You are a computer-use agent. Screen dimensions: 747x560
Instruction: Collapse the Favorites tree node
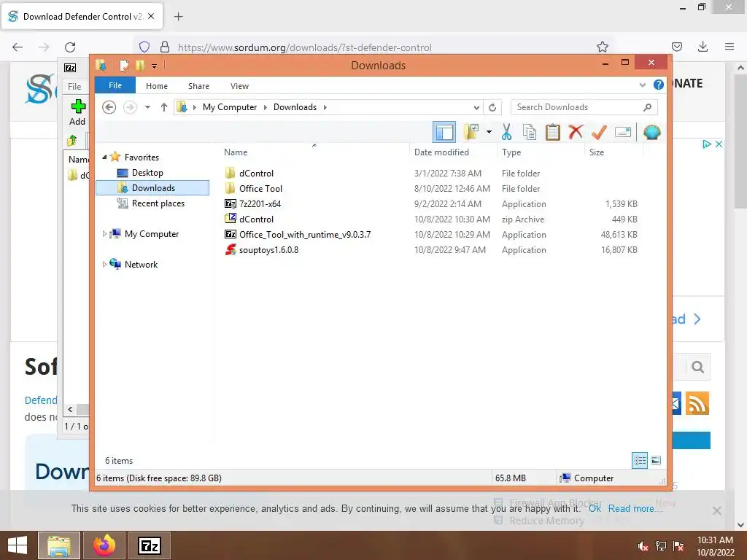coord(104,157)
